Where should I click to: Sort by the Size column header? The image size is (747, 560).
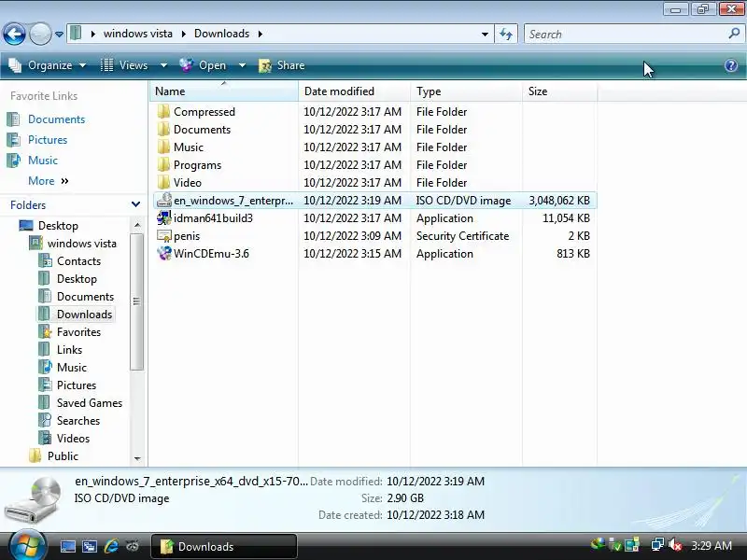click(559, 91)
